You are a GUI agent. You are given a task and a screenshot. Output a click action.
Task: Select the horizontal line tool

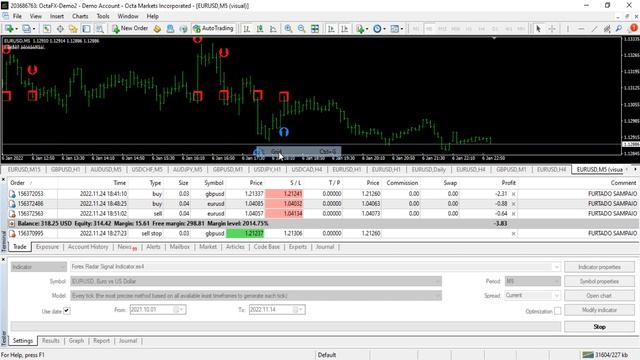tap(581, 29)
